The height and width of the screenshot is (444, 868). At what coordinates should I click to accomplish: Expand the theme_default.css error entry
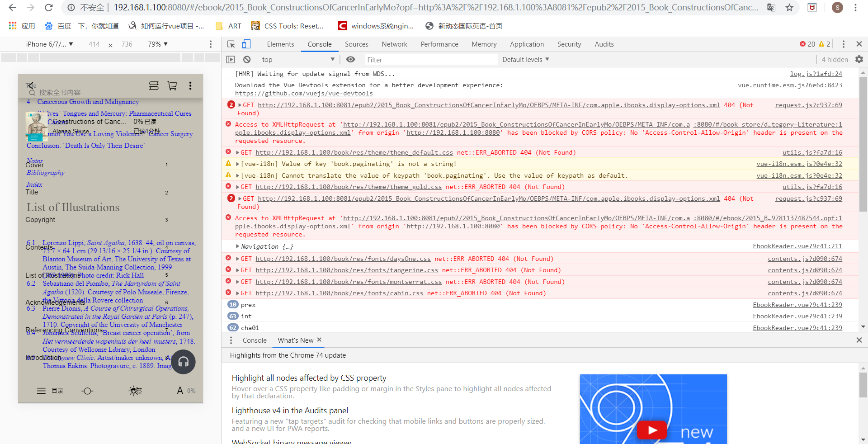pos(238,153)
